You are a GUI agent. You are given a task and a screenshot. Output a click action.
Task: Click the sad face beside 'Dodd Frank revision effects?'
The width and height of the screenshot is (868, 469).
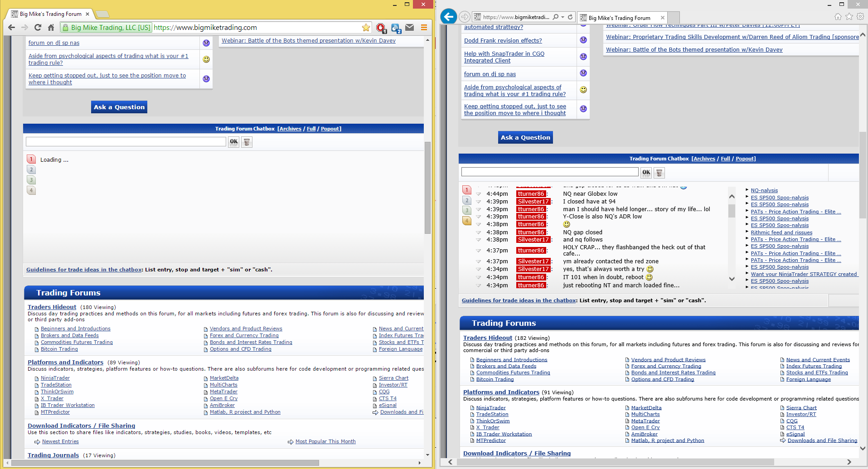pyautogui.click(x=583, y=40)
